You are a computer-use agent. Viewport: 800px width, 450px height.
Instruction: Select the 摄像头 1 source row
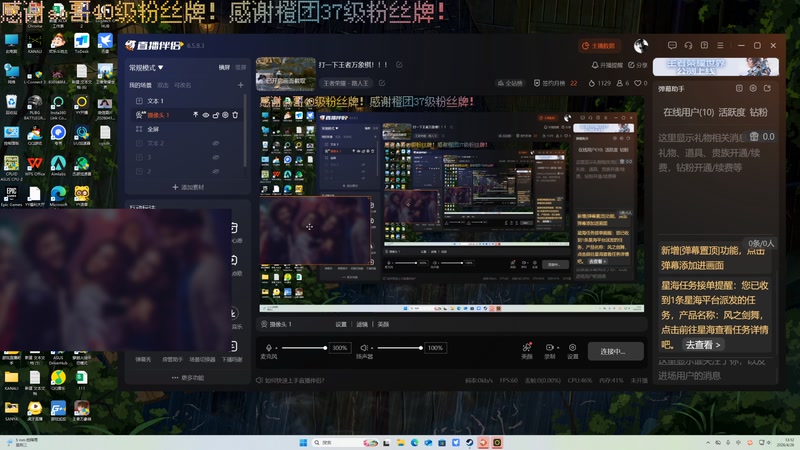[x=188, y=115]
